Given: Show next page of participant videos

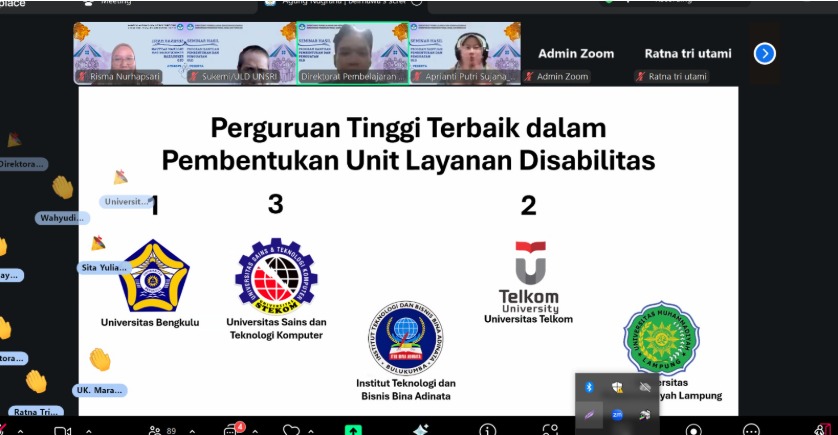Looking at the screenshot, I should click(x=765, y=53).
